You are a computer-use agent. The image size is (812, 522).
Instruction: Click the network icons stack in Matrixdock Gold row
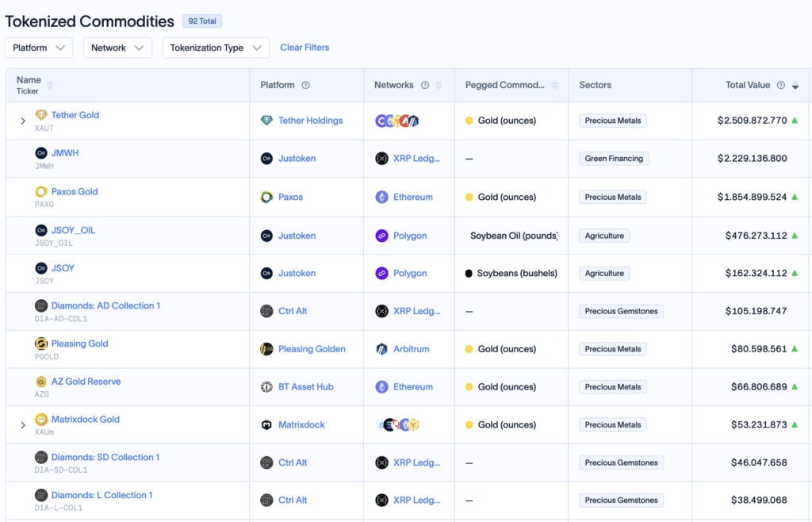[397, 424]
